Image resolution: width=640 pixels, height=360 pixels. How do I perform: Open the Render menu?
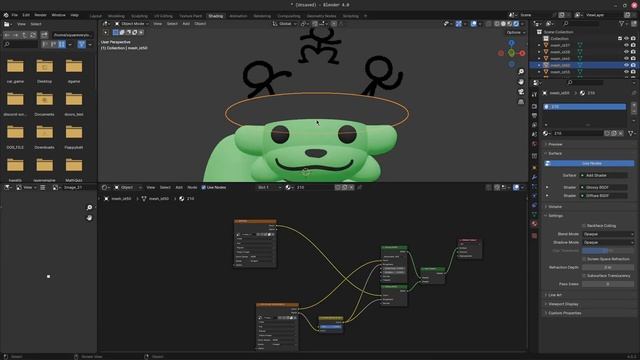[x=40, y=15]
